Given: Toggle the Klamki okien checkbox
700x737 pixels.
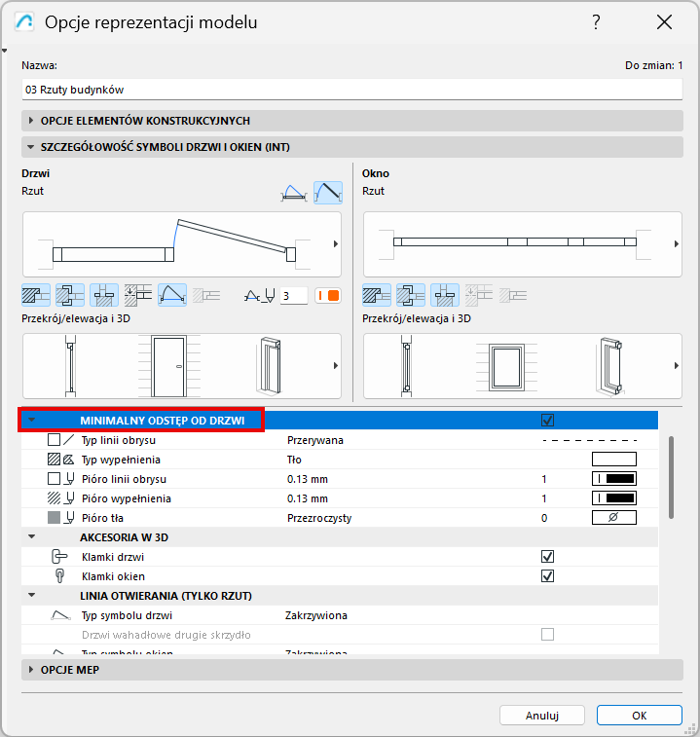Looking at the screenshot, I should pyautogui.click(x=548, y=575).
